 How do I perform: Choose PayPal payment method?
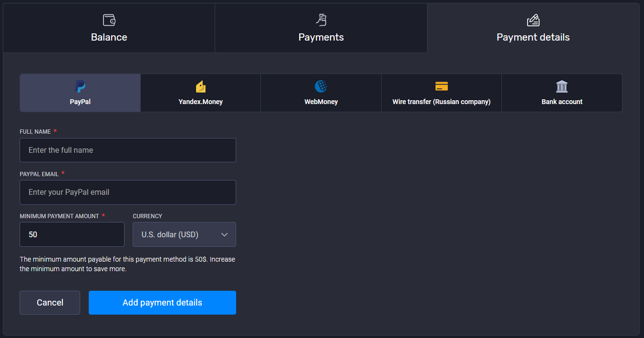coord(80,93)
